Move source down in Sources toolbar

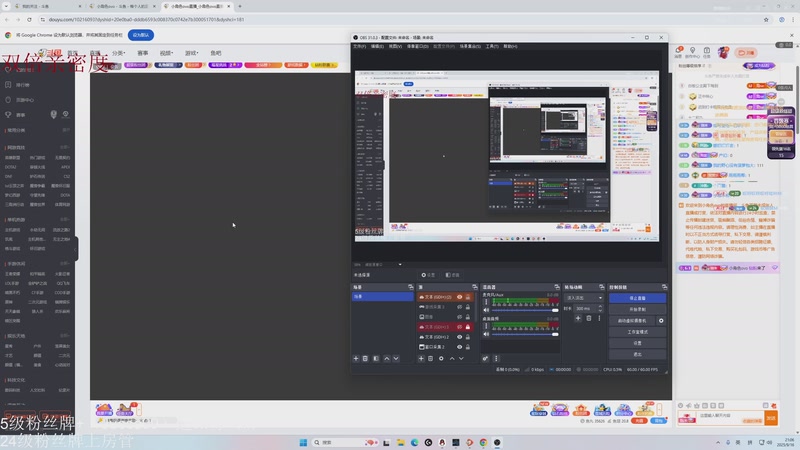pos(461,359)
